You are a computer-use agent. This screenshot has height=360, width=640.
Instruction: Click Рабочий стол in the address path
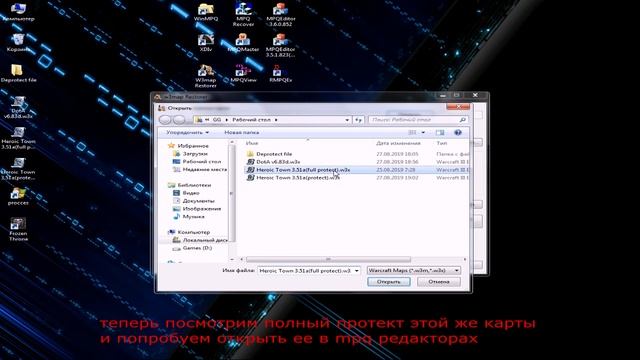(x=251, y=120)
